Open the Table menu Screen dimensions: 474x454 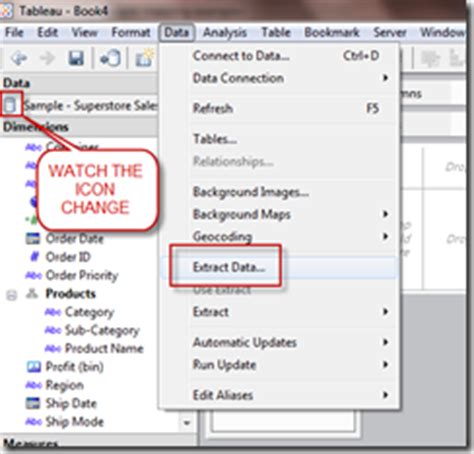click(276, 32)
